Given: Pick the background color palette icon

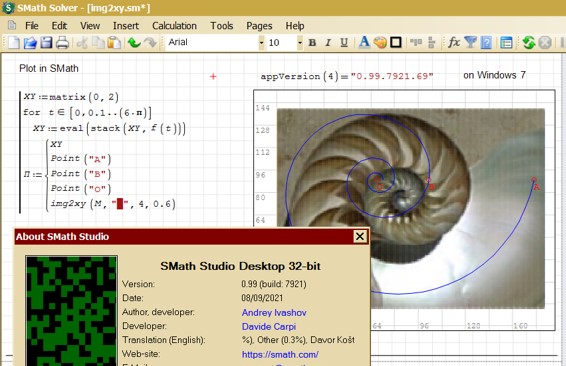Looking at the screenshot, I should (x=380, y=43).
